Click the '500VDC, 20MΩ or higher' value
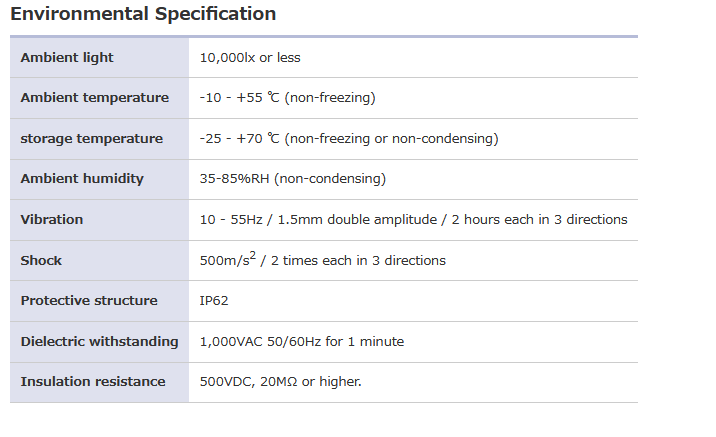This screenshot has height=437, width=716. (281, 382)
